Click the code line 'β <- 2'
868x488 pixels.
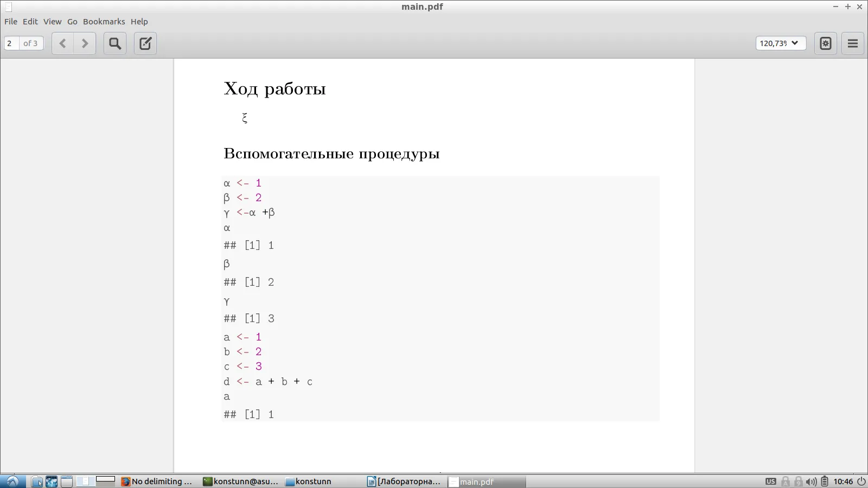coord(242,198)
